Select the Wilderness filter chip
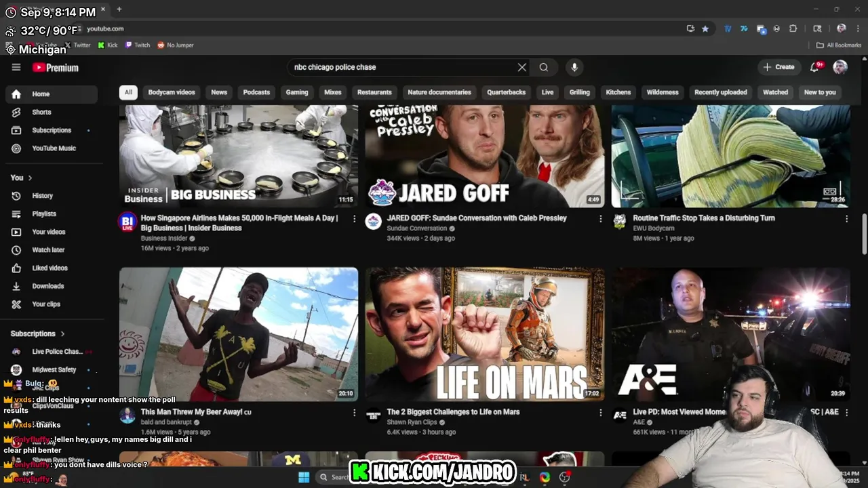Viewport: 868px width, 488px height. (x=663, y=92)
